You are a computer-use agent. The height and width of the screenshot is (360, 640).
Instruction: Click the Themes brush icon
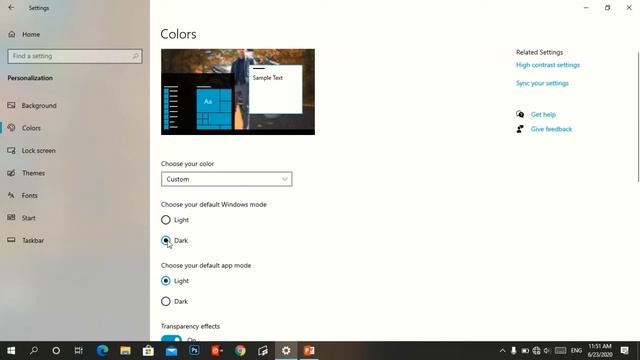[x=11, y=173]
